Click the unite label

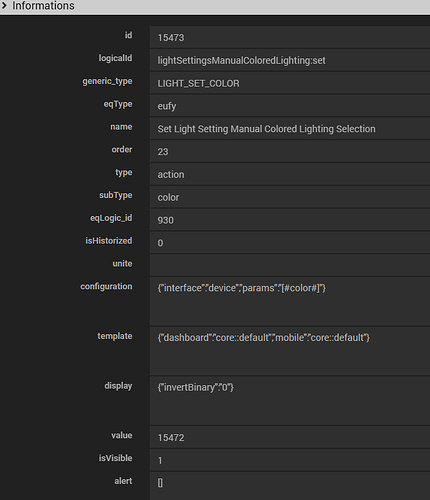tap(122, 264)
